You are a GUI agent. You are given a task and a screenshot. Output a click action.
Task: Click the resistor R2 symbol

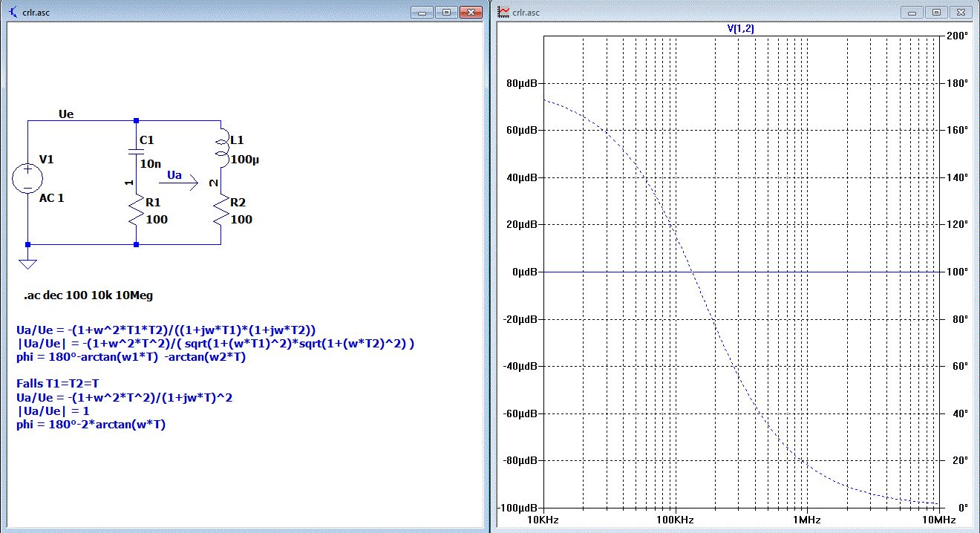221,210
